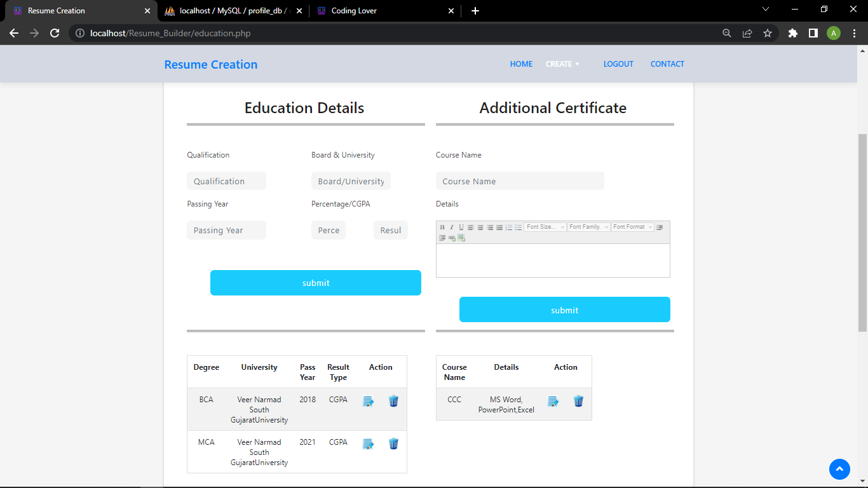Click the Resume Creation brand link
Viewport: 868px width, 488px height.
point(211,64)
